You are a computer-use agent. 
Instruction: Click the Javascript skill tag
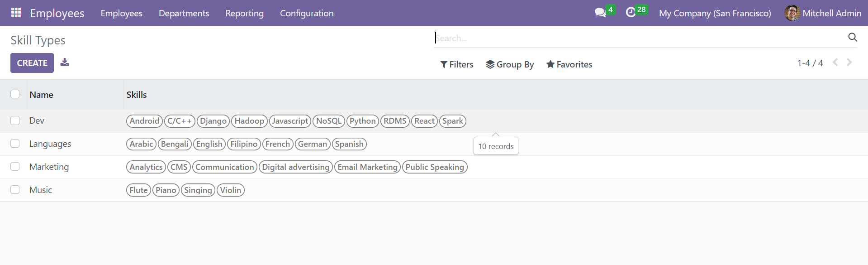tap(290, 121)
